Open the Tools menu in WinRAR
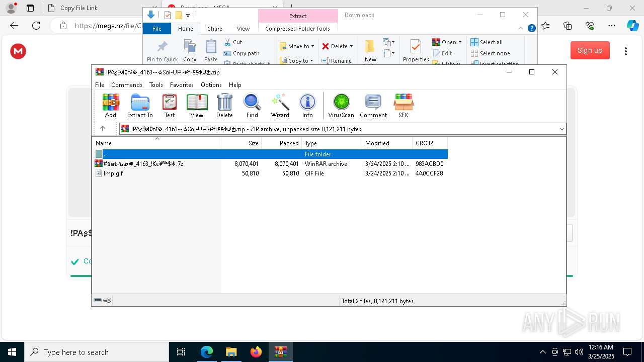This screenshot has height=362, width=644. click(156, 85)
